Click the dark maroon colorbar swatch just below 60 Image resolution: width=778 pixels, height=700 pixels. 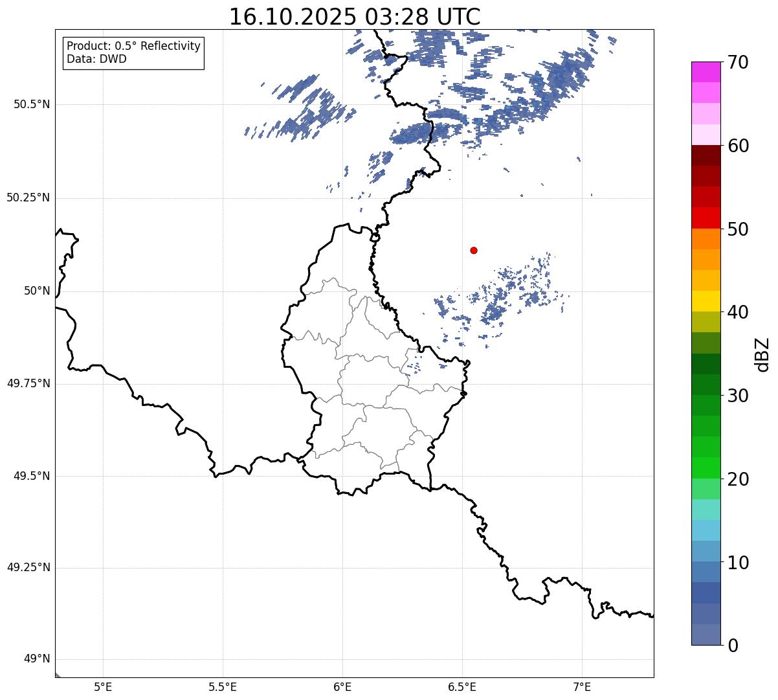click(706, 155)
